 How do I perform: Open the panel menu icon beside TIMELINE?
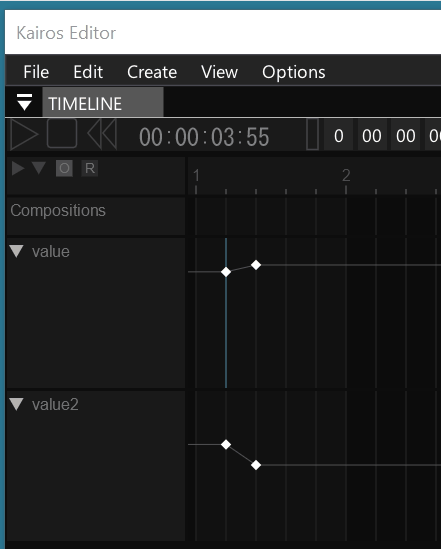[x=24, y=102]
